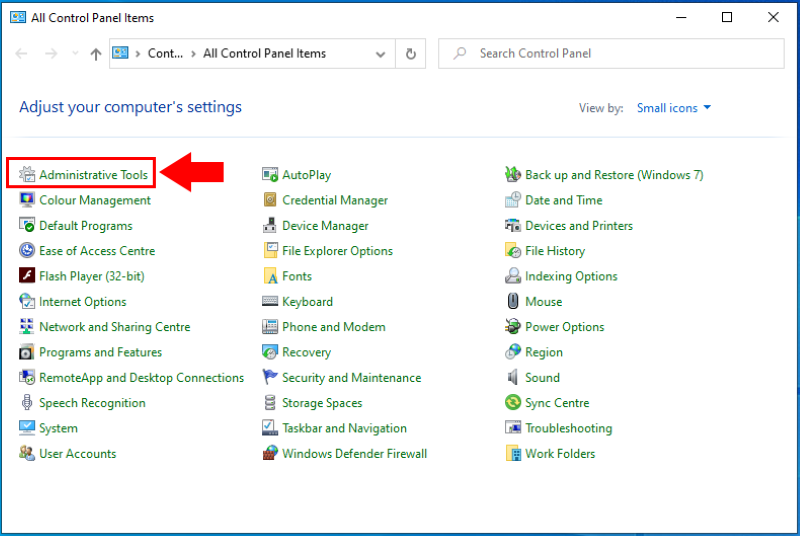The image size is (800, 536).
Task: Open the RemoteApp and Desktop Connections link
Action: (141, 377)
